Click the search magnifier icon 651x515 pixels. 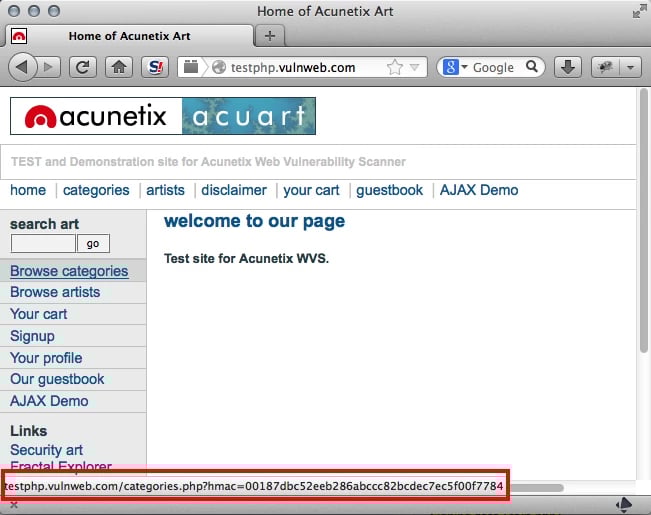533,67
